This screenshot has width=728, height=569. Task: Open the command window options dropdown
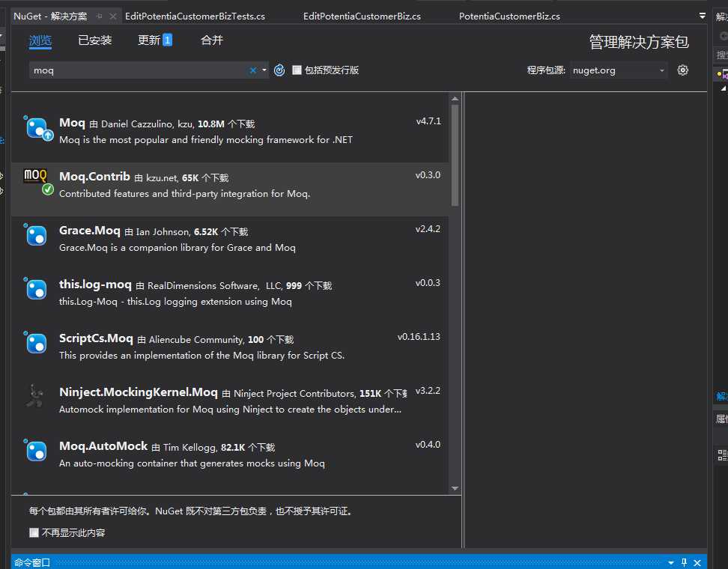(671, 562)
